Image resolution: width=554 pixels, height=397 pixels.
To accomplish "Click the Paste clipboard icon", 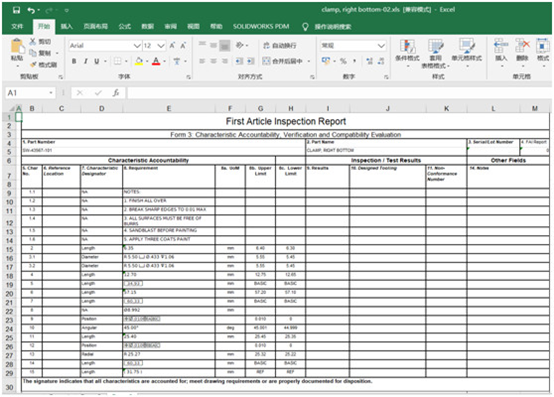I will (x=17, y=47).
